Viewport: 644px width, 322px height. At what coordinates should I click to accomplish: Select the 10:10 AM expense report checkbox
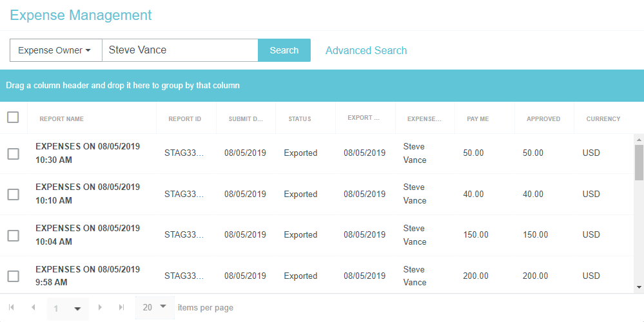pyautogui.click(x=13, y=194)
